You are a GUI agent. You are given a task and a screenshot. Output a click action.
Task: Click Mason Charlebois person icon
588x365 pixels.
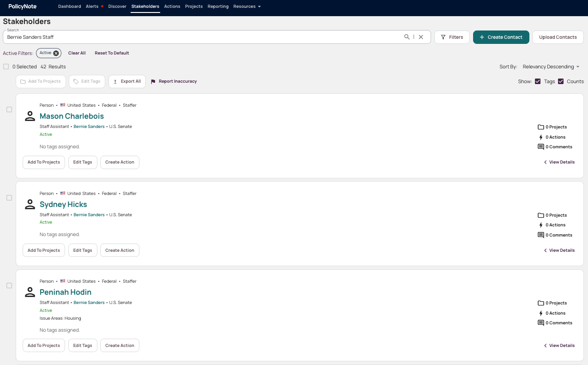click(x=30, y=116)
